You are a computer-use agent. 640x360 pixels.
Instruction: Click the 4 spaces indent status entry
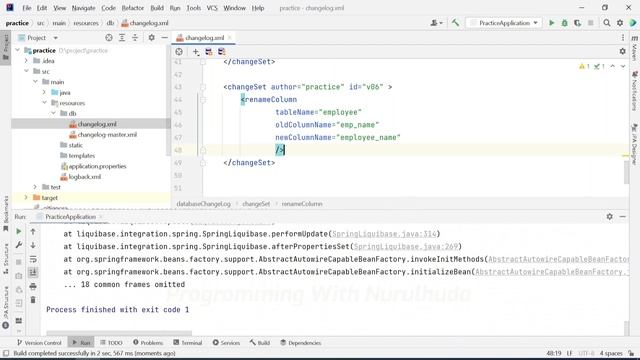[x=611, y=353]
